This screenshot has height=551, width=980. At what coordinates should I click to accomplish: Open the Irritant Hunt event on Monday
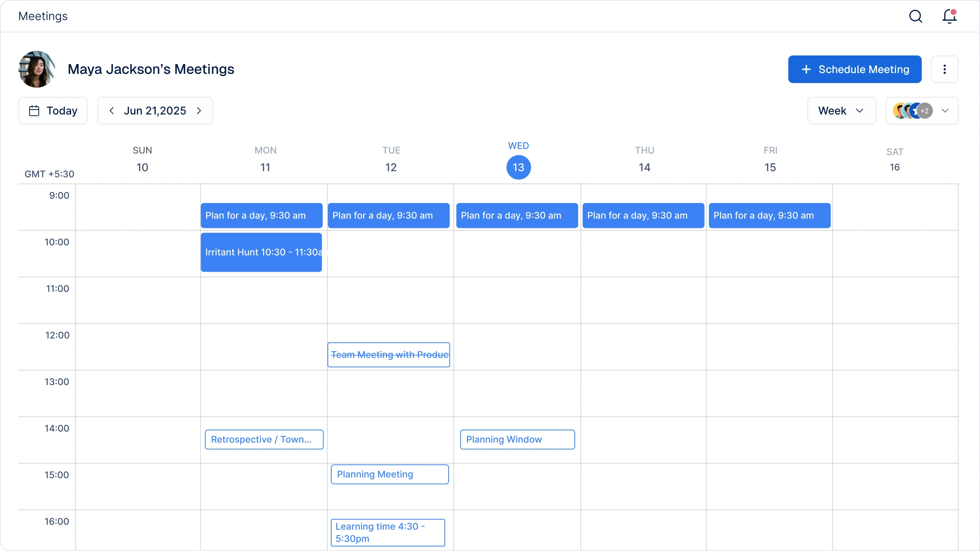[x=261, y=252]
